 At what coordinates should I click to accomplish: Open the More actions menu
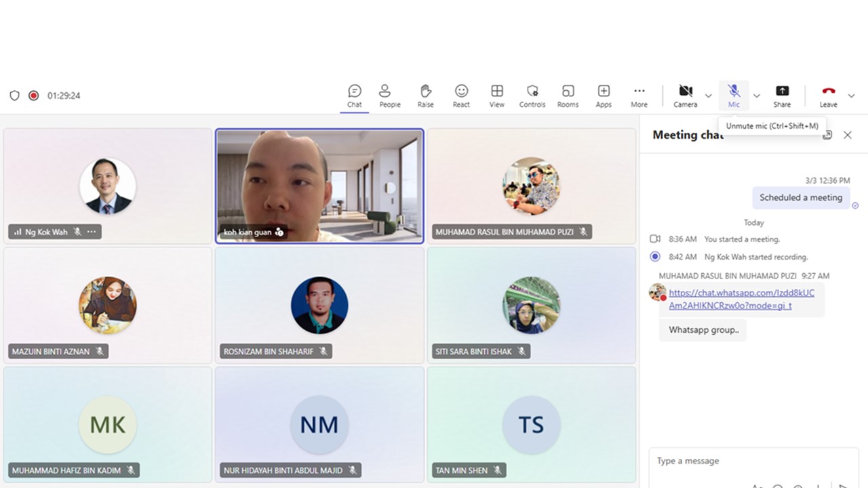click(x=639, y=96)
